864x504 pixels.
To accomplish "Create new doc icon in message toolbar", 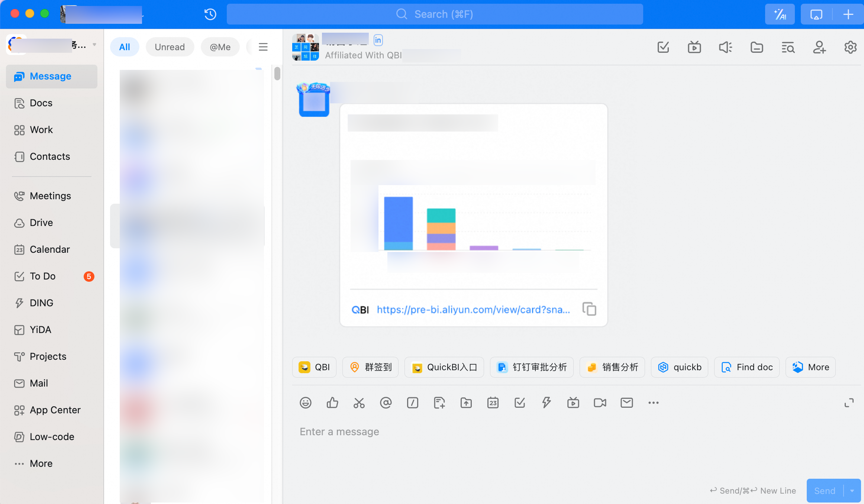I will point(439,403).
